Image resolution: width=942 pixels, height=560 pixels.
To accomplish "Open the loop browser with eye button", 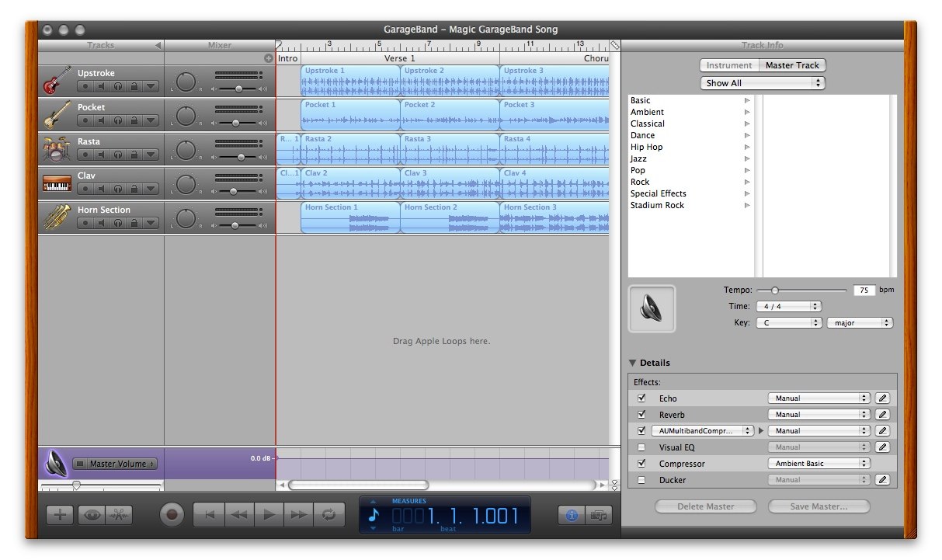I will pyautogui.click(x=90, y=515).
